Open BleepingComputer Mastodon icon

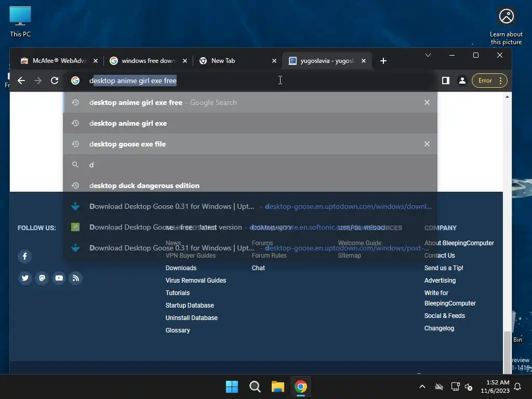tap(42, 278)
